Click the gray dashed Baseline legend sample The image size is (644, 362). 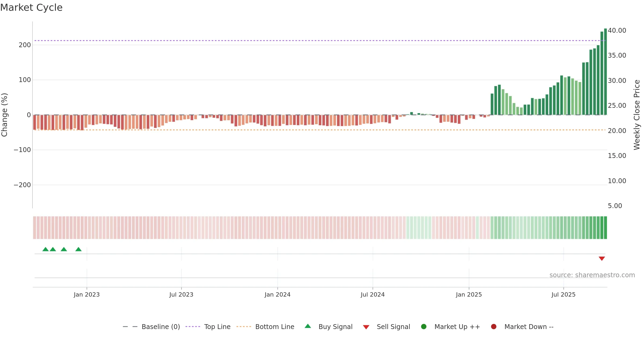click(x=130, y=327)
